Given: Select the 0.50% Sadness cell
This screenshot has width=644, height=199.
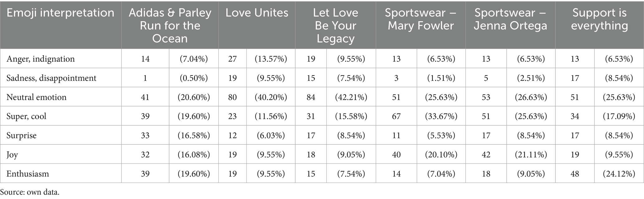Looking at the screenshot, I should (x=194, y=78).
